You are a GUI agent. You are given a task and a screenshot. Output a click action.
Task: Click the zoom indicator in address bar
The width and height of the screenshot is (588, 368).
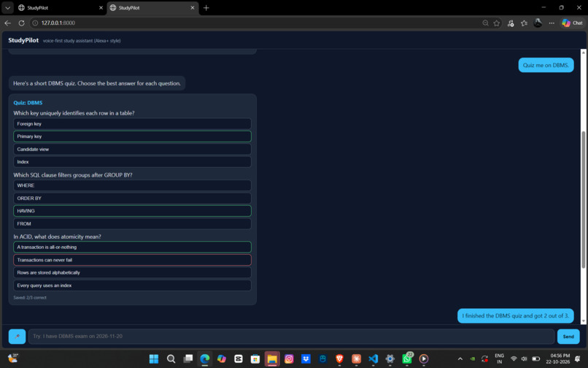(485, 23)
